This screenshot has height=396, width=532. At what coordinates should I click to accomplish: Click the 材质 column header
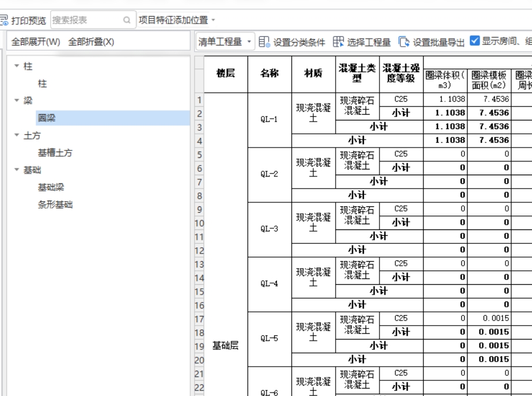pyautogui.click(x=313, y=74)
